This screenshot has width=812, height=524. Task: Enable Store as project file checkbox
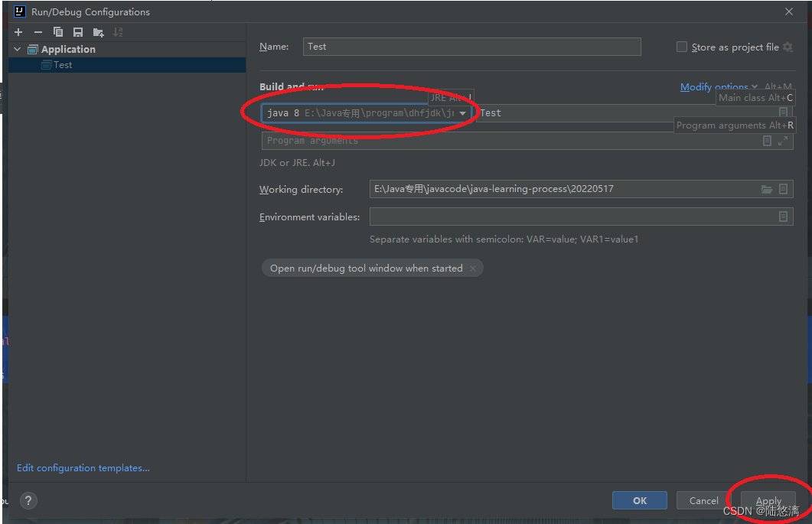pyautogui.click(x=682, y=47)
